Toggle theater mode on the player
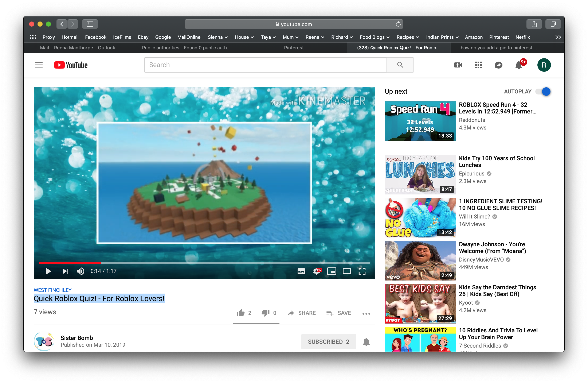Viewport: 588px width, 383px height. [347, 271]
